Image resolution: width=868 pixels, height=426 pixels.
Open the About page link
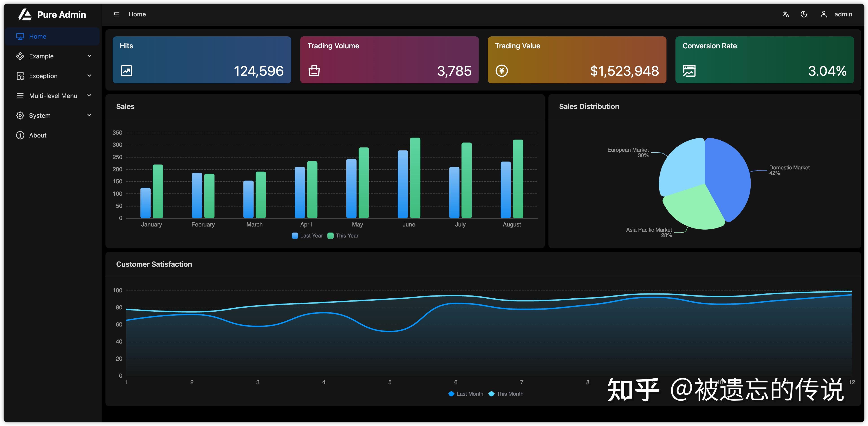37,135
